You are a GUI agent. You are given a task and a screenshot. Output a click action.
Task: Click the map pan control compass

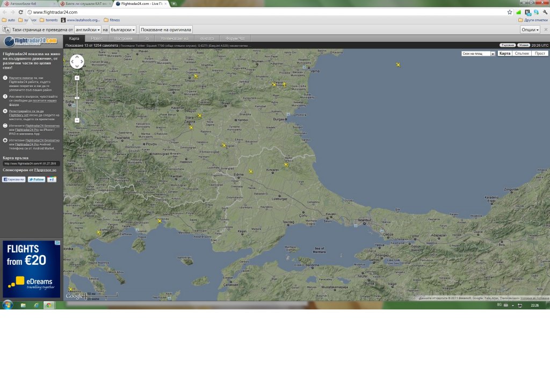[x=77, y=62]
